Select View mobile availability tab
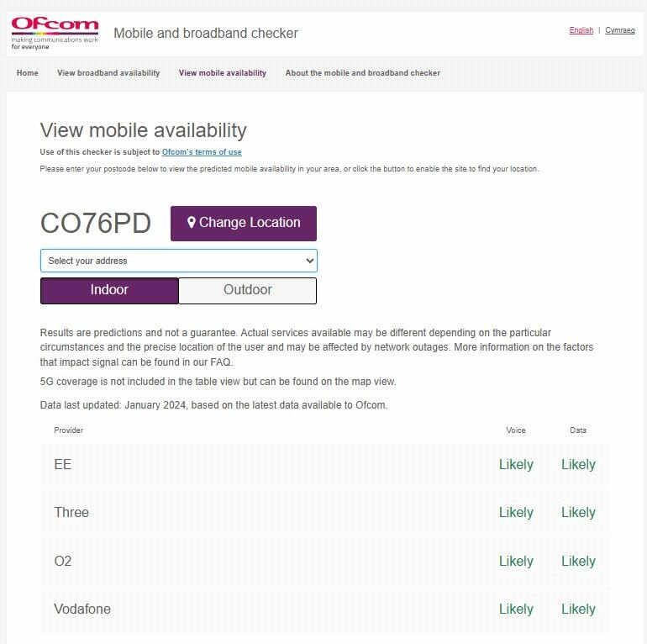 pyautogui.click(x=223, y=73)
